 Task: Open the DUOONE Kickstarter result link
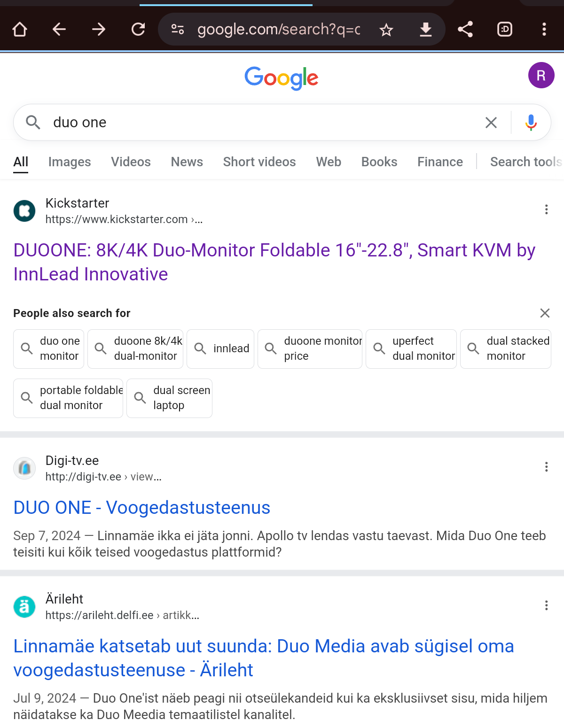(274, 262)
